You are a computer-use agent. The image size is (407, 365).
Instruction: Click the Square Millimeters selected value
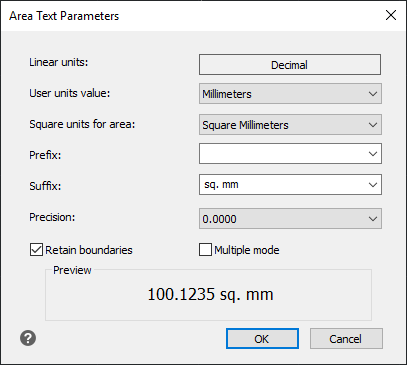pos(245,125)
